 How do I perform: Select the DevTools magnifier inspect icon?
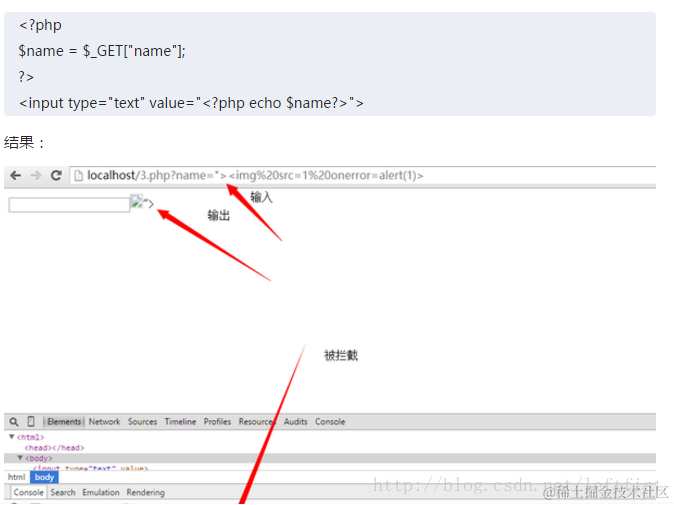(x=14, y=422)
